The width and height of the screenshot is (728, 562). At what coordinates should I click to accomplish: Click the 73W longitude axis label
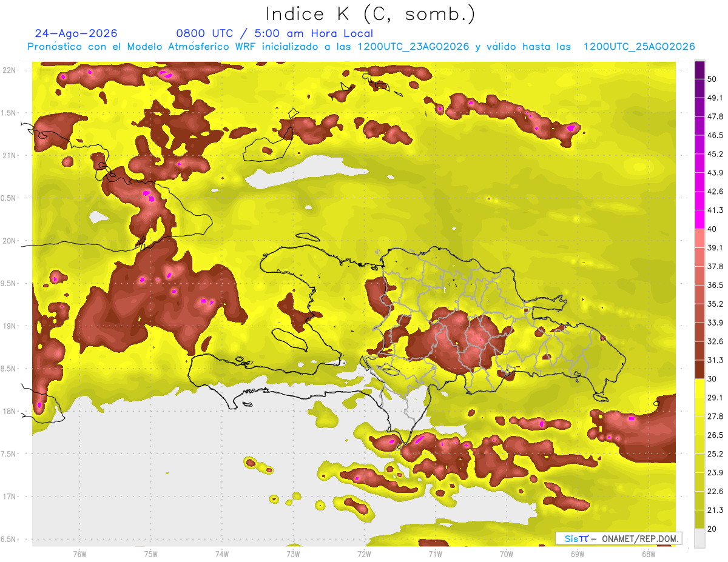[x=293, y=554]
